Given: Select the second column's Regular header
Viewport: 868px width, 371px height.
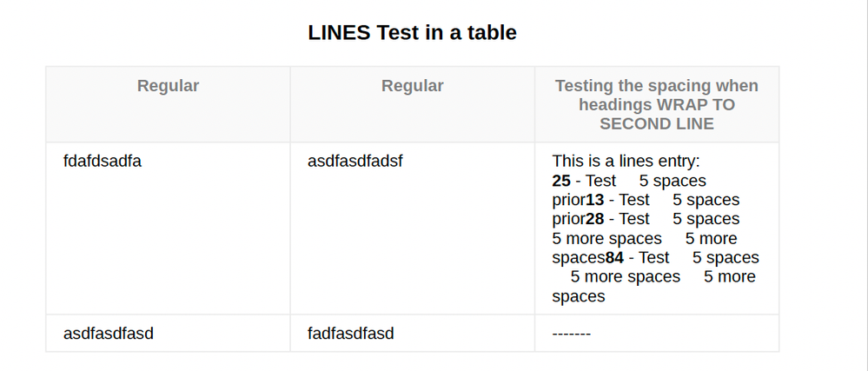Looking at the screenshot, I should (x=412, y=86).
